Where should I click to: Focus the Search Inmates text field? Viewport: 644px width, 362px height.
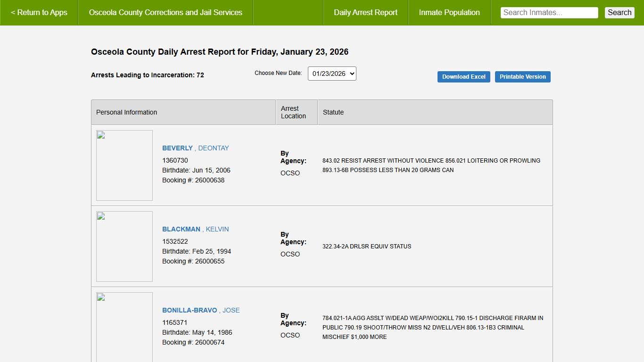[x=549, y=13]
